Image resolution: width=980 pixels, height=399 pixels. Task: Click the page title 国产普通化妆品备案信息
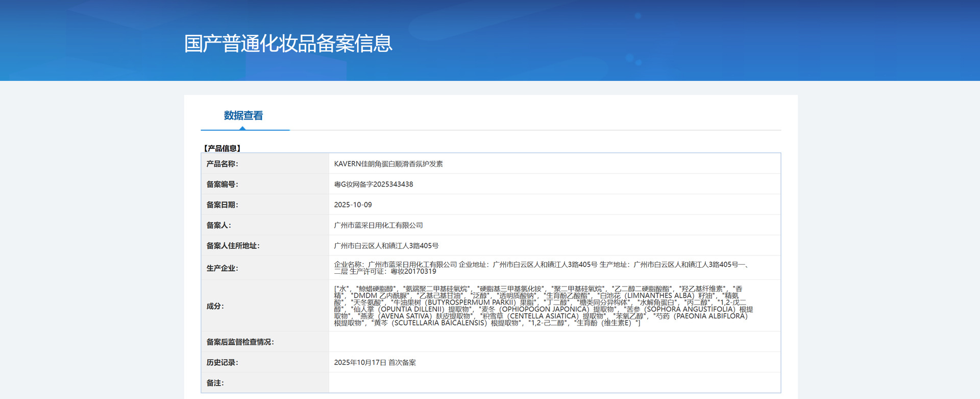[288, 43]
